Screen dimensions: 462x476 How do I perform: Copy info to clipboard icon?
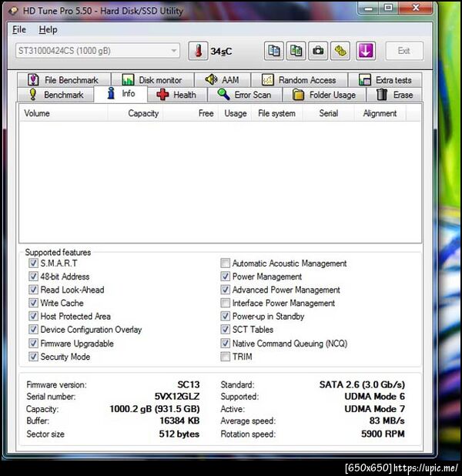274,51
